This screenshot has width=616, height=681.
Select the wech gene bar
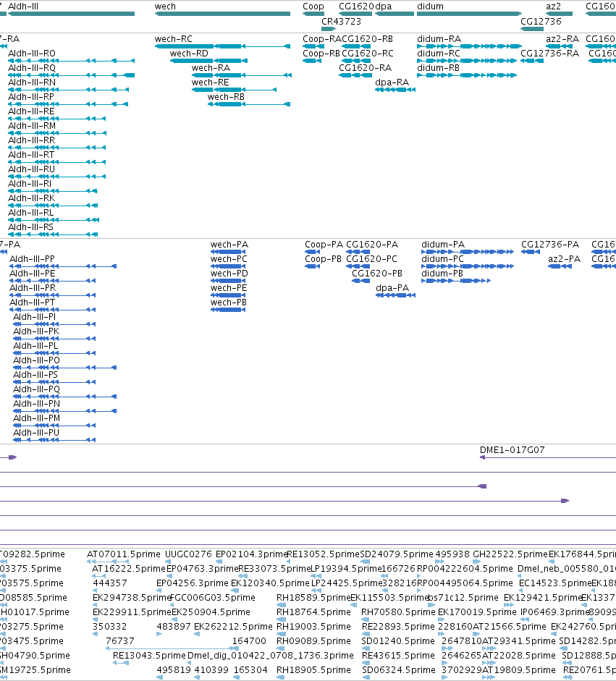pos(222,14)
